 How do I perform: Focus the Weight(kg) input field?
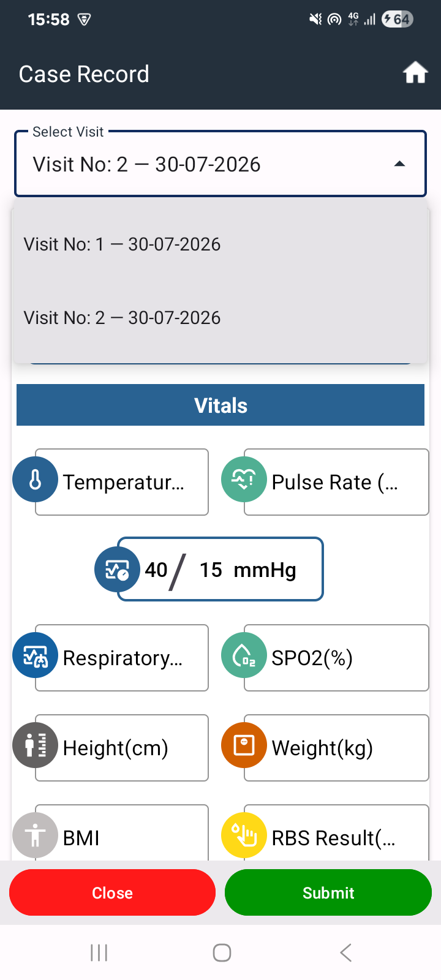click(336, 748)
